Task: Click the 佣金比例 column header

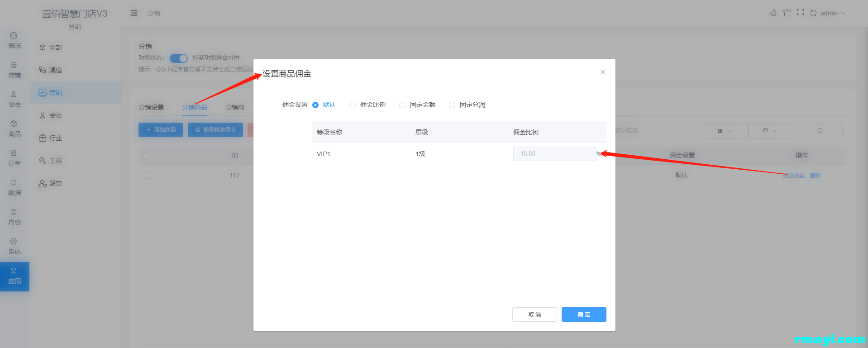Action: [526, 132]
